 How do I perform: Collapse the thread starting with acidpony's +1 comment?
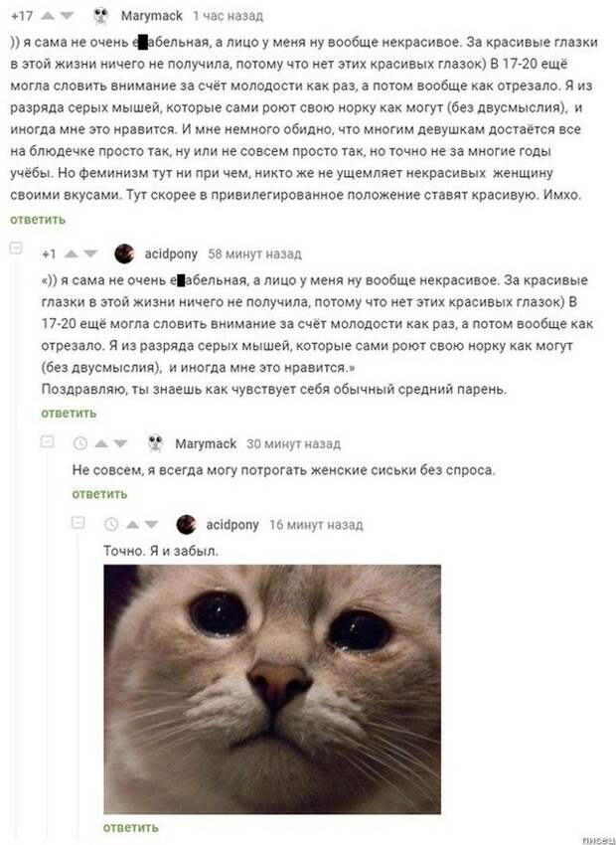tap(16, 248)
